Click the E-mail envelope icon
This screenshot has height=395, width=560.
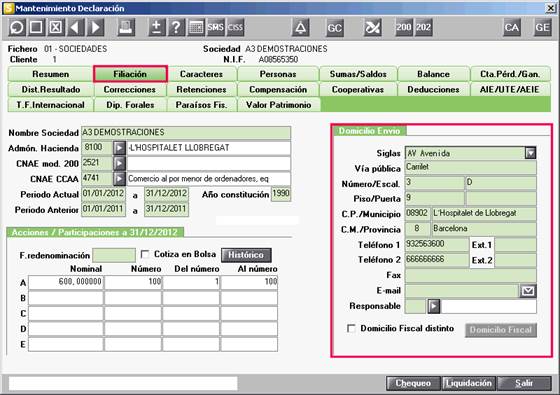pyautogui.click(x=528, y=291)
